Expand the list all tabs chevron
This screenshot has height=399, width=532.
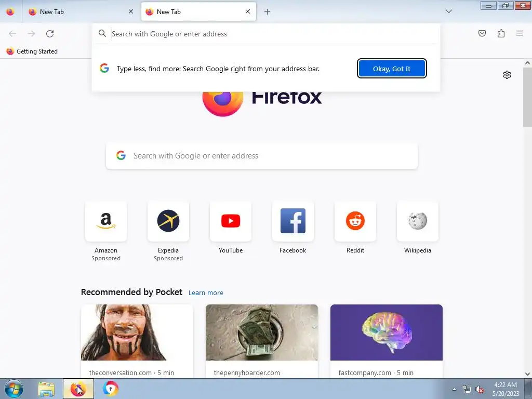coord(449,11)
